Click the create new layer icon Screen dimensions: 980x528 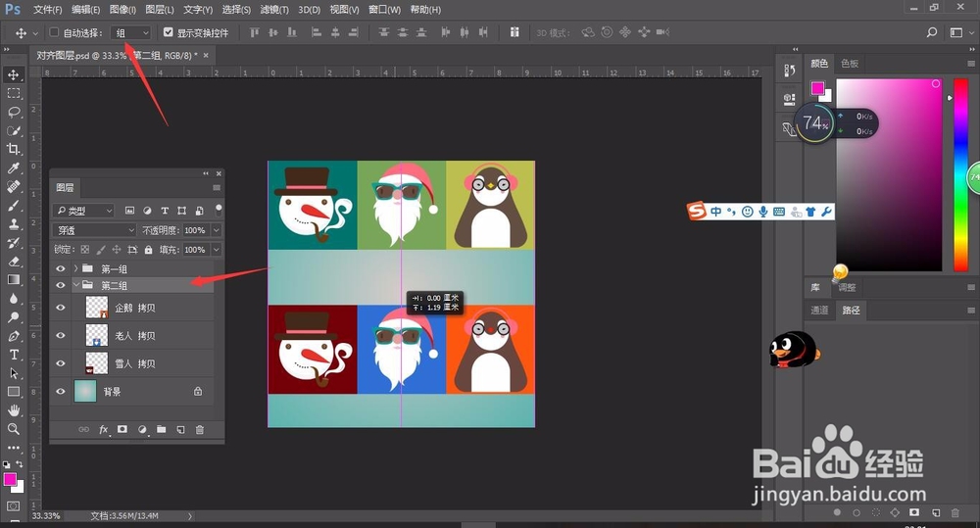(x=180, y=430)
